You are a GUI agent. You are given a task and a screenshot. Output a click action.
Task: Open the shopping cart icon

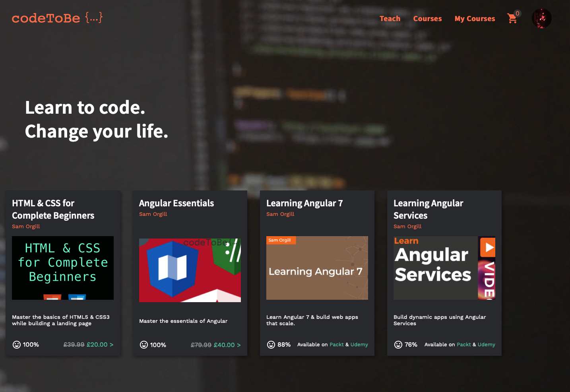(512, 19)
